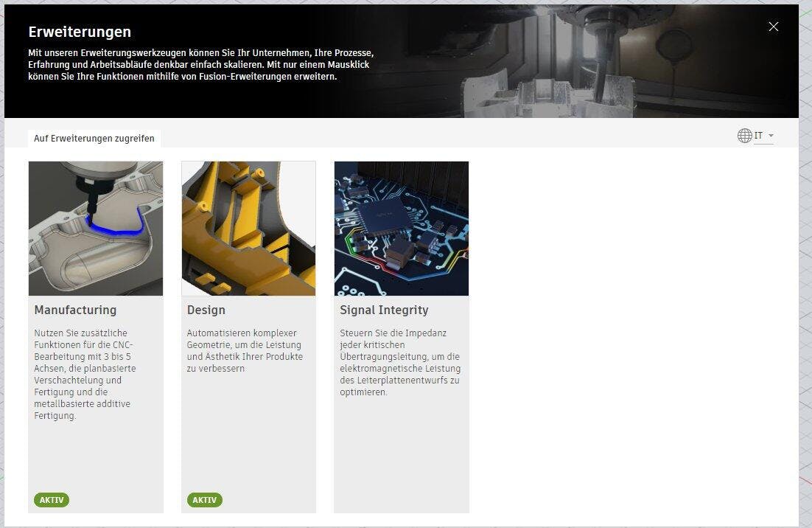812x528 pixels.
Task: Click the AKTIV badge on Manufacturing card
Action: pyautogui.click(x=52, y=500)
